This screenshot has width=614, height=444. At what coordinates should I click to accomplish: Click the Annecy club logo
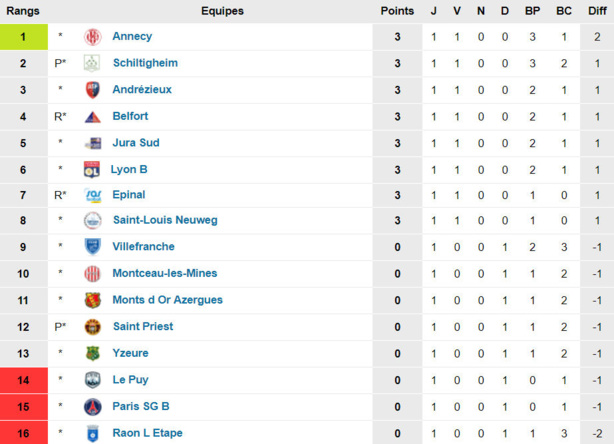pos(93,37)
